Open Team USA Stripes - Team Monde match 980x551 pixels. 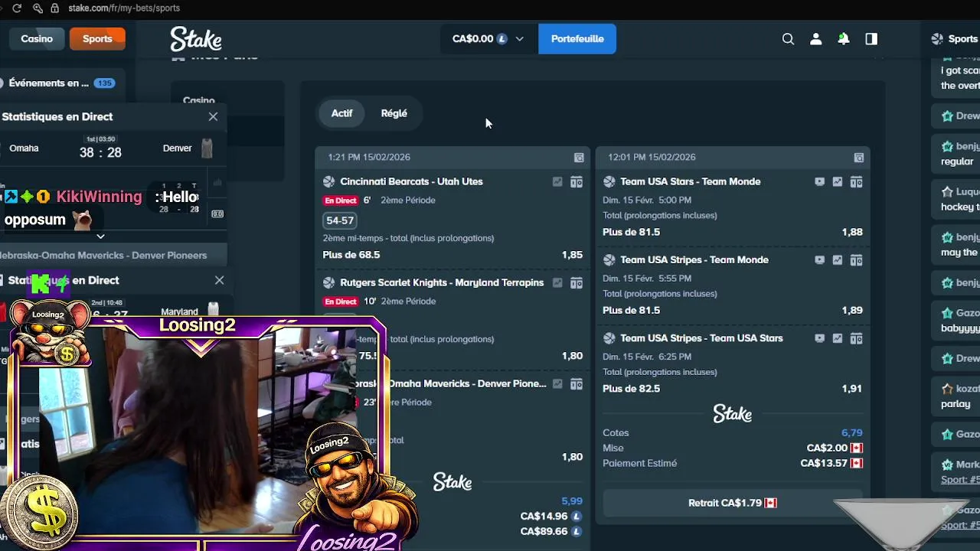pyautogui.click(x=694, y=259)
